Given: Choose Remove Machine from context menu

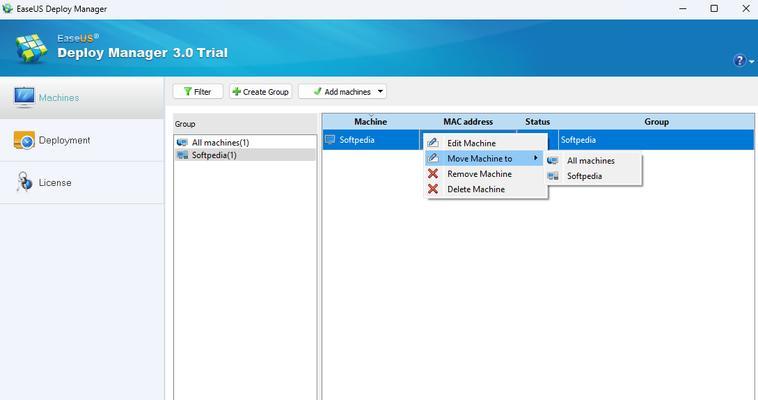Looking at the screenshot, I should point(486,174).
